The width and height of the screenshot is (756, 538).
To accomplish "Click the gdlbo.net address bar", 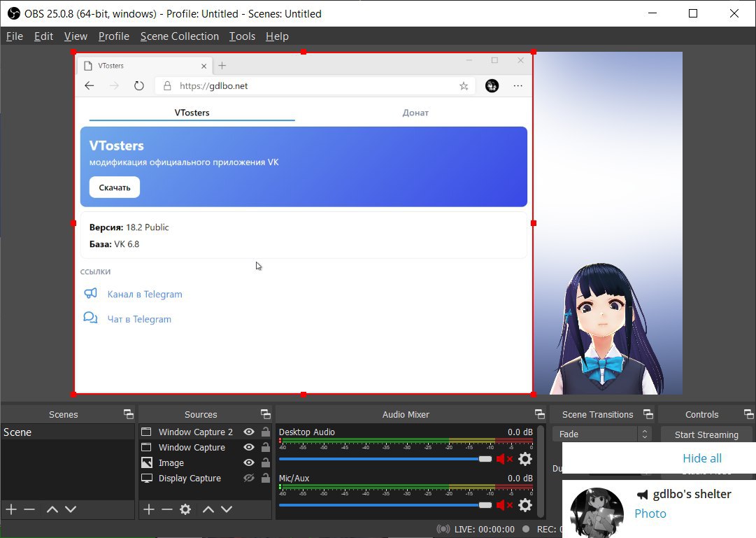I will 315,86.
